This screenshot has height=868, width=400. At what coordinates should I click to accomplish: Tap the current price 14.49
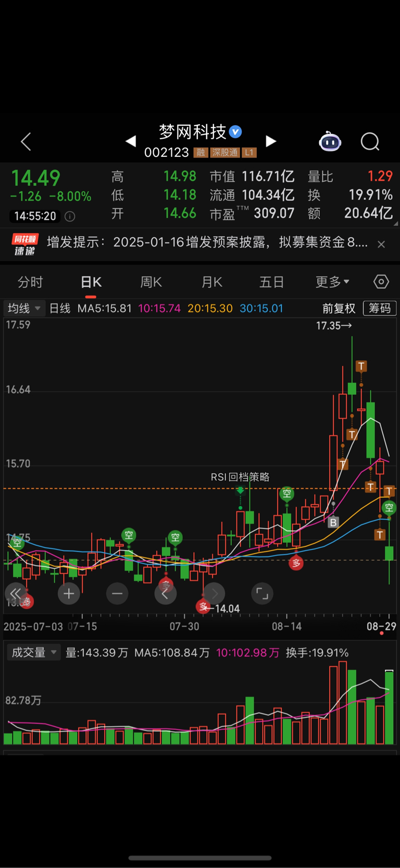coord(36,178)
